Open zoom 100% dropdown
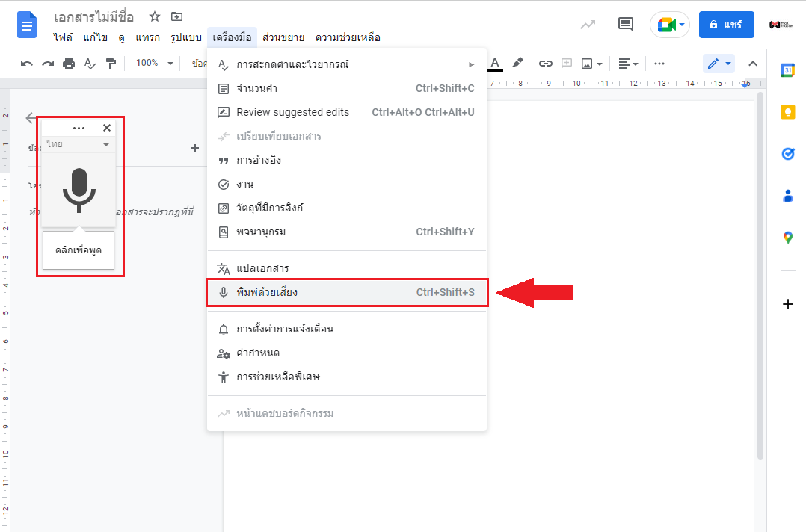 154,64
